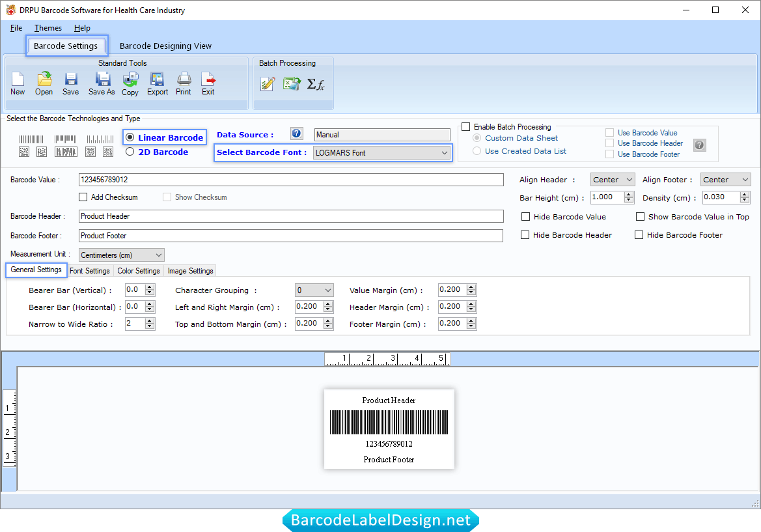Check Hide Barcode Footer
The width and height of the screenshot is (761, 532).
639,235
